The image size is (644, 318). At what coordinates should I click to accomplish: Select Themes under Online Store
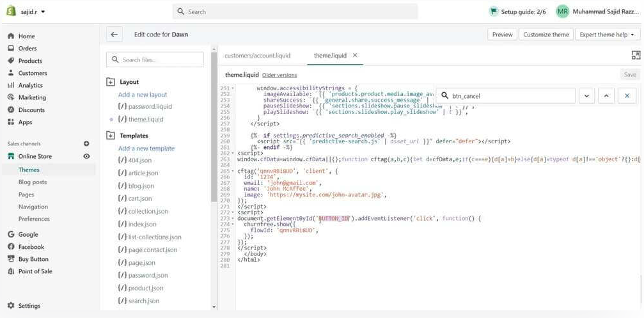pyautogui.click(x=29, y=170)
